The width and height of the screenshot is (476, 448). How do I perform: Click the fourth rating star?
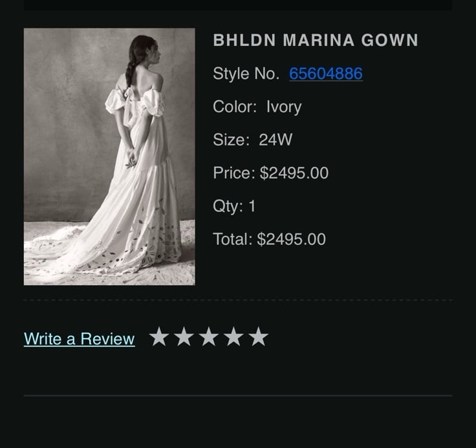pos(233,336)
